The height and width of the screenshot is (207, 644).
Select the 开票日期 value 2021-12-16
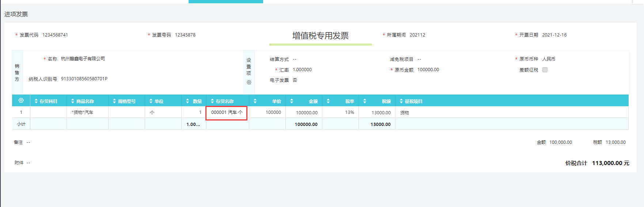pyautogui.click(x=554, y=35)
